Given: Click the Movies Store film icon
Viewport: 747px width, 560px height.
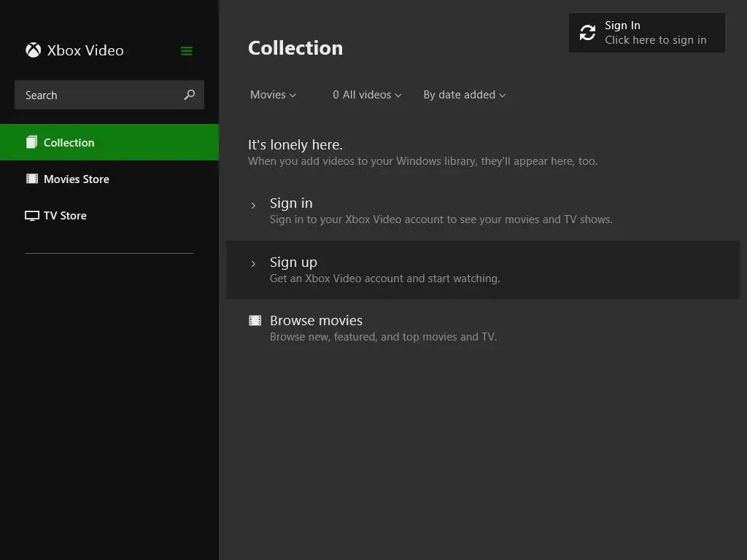Looking at the screenshot, I should click(32, 179).
